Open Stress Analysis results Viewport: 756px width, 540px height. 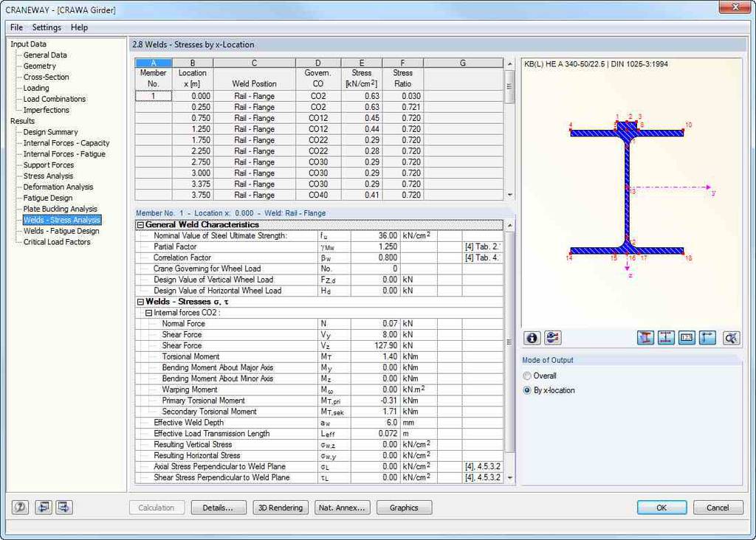[48, 176]
